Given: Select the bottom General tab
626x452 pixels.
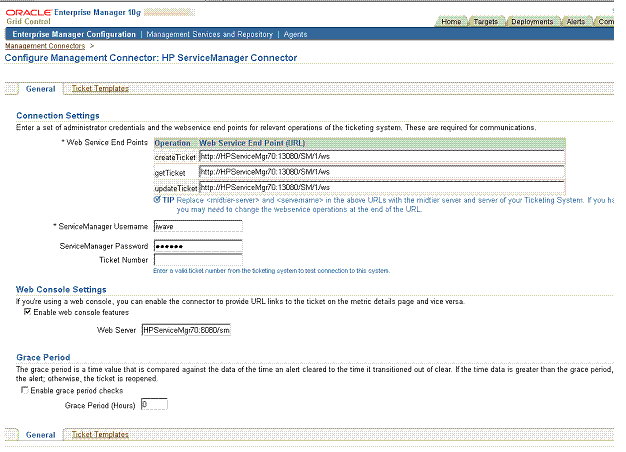Looking at the screenshot, I should [x=40, y=435].
